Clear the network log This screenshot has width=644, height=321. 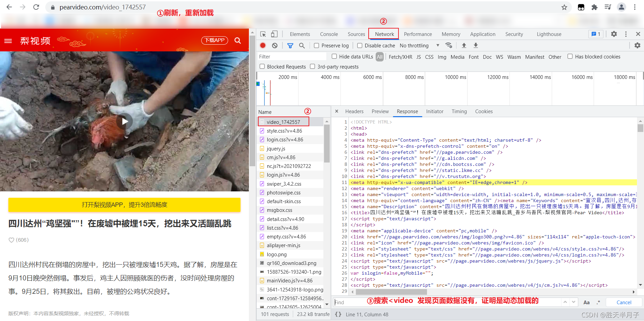[x=275, y=45]
